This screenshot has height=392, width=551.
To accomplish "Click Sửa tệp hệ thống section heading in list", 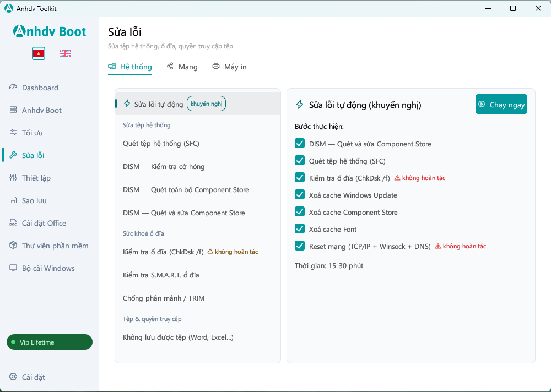I will coord(147,125).
